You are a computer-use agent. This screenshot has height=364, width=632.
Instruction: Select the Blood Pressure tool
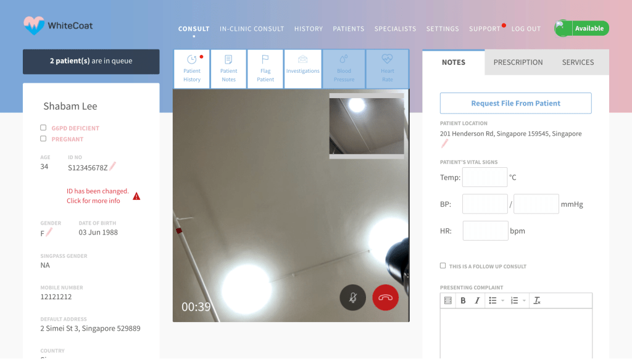344,68
